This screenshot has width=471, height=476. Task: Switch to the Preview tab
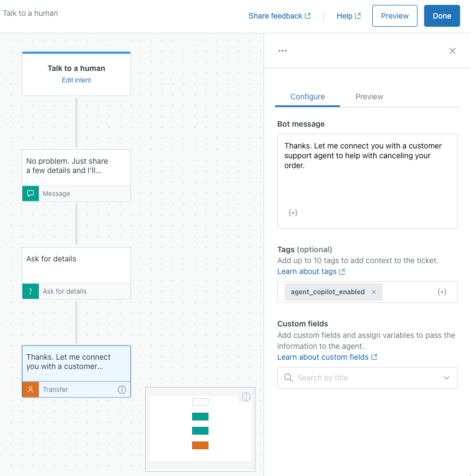tap(369, 97)
